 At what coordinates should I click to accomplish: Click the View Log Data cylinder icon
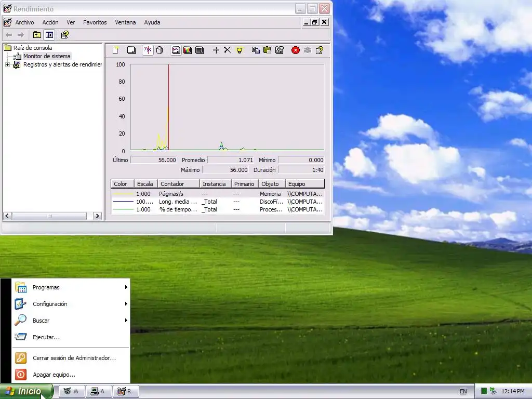point(159,50)
